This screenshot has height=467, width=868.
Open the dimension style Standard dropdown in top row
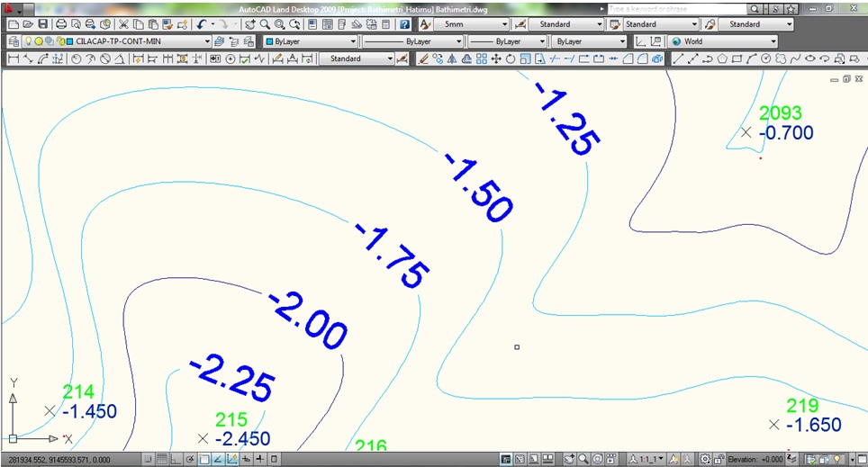(x=565, y=24)
